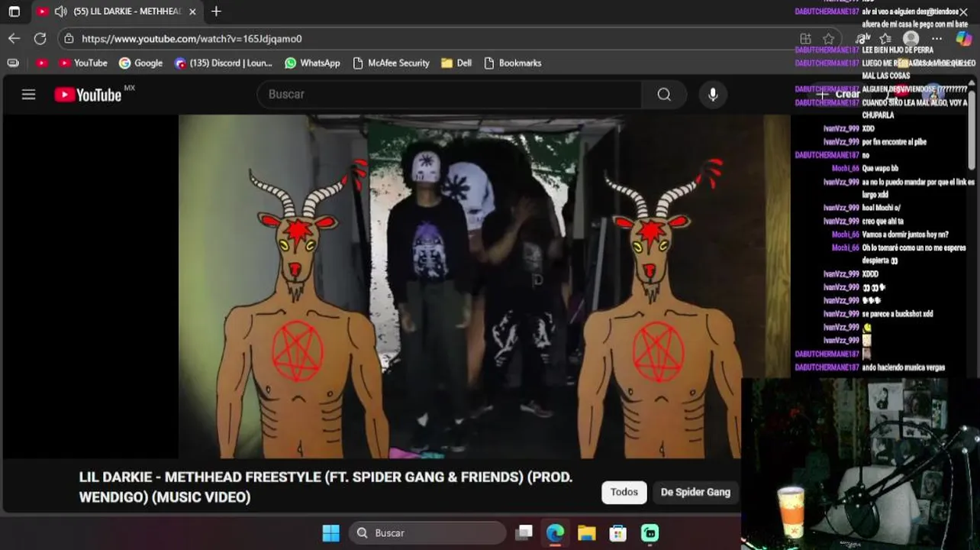Reload the current page
Viewport: 980px width, 550px height.
point(40,38)
